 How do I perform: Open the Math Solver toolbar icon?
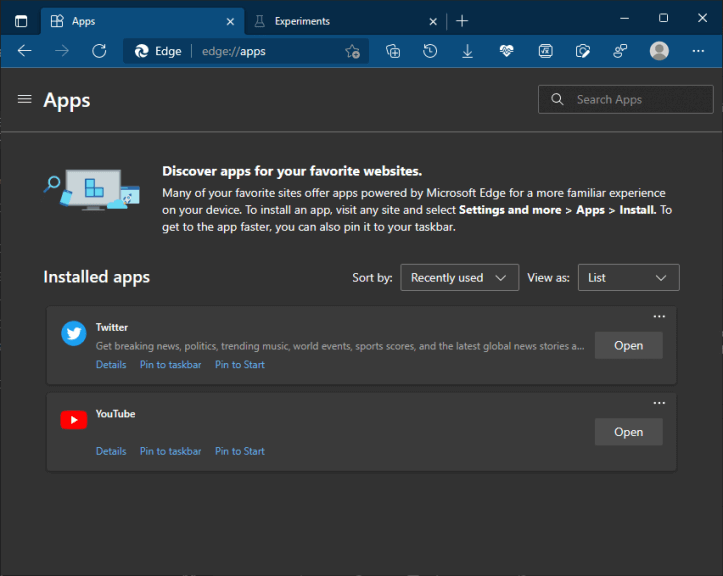click(545, 51)
